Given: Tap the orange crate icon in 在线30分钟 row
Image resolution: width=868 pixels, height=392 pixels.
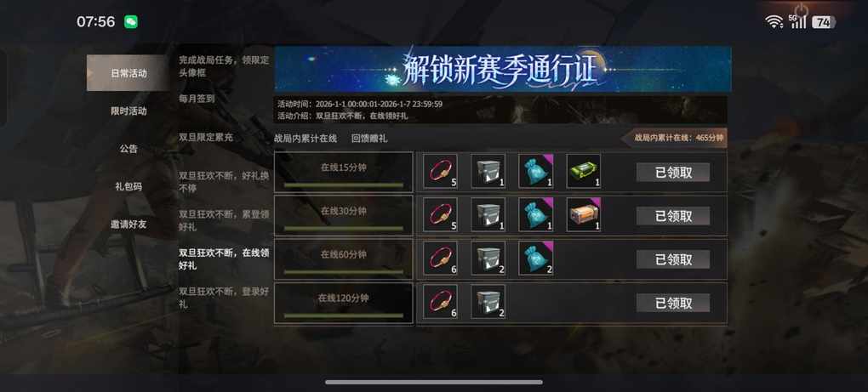Looking at the screenshot, I should 584,214.
